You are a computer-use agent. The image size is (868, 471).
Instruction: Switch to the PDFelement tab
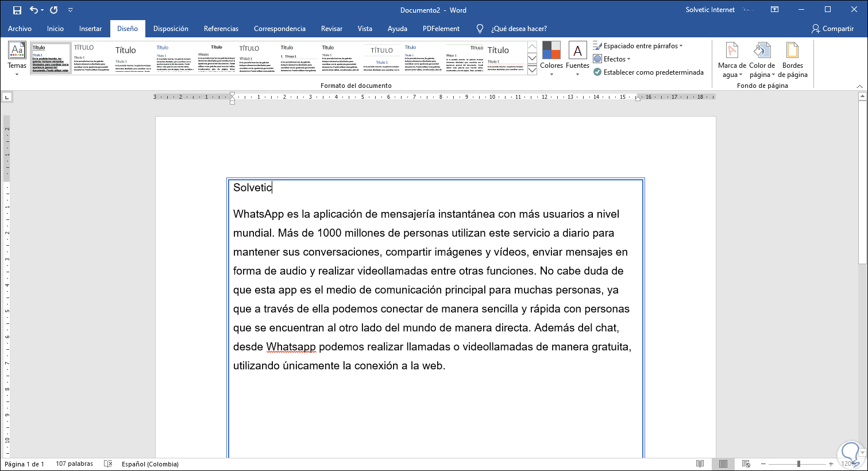click(x=441, y=29)
